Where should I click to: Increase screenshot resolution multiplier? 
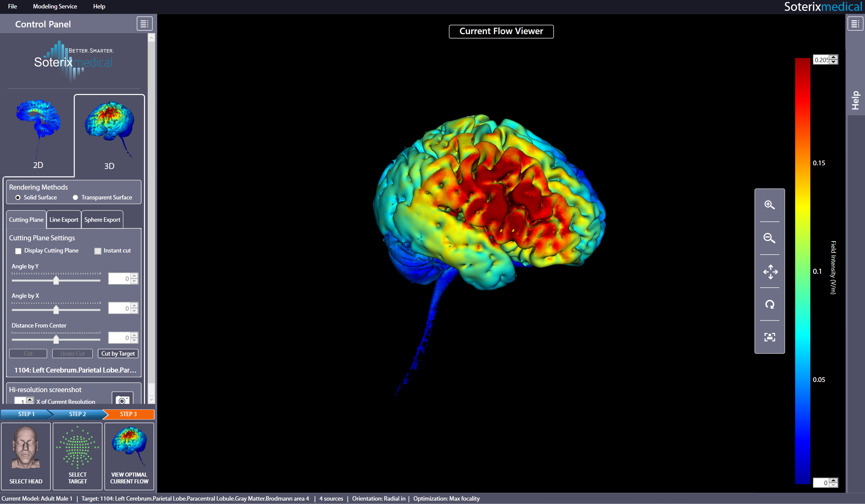tap(30, 399)
